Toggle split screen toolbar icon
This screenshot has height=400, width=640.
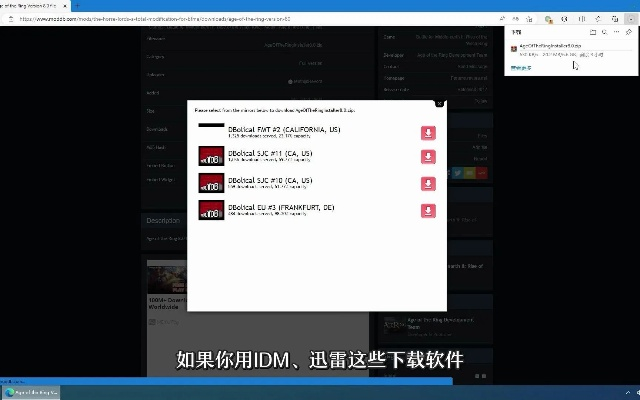click(582, 19)
